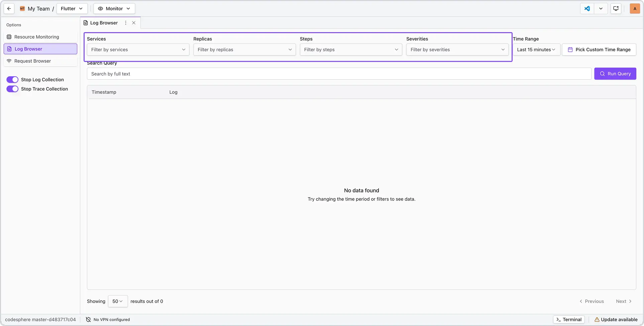Toggle Stop Trace Collection
644x326 pixels.
(12, 89)
